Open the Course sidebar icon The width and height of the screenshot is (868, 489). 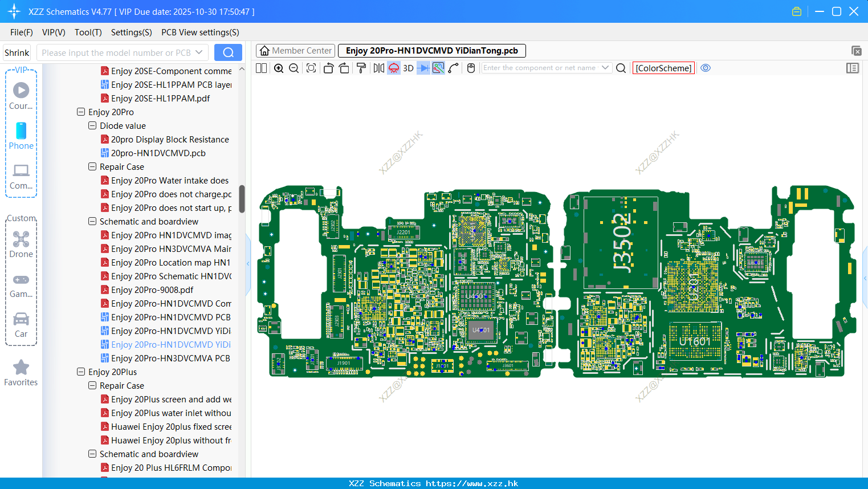click(21, 95)
